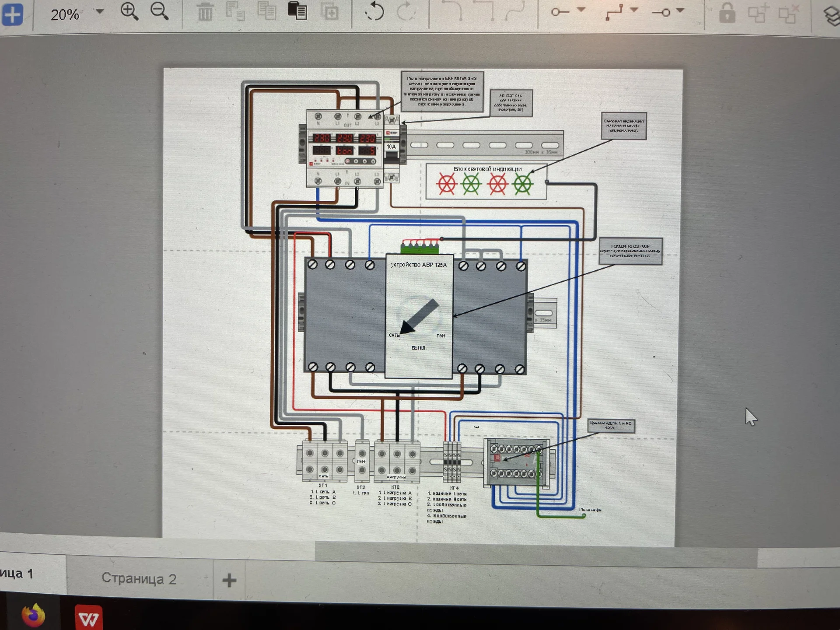This screenshot has width=840, height=630.
Task: Select the XT4 terminal label
Action: [455, 488]
